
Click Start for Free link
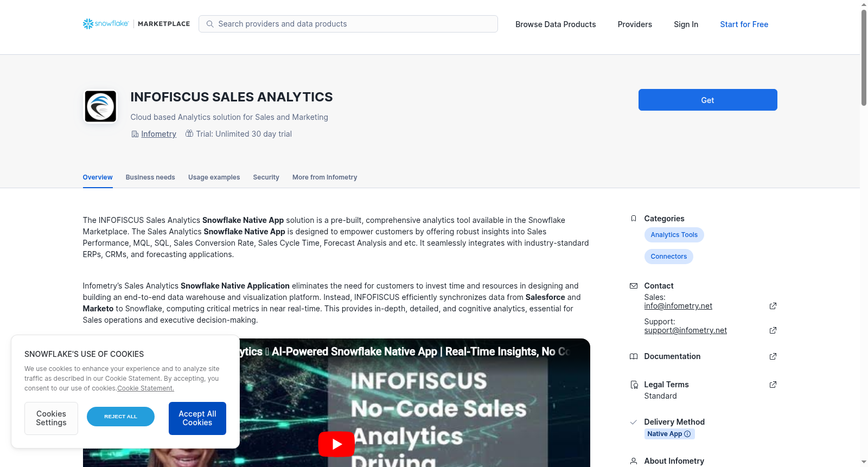[744, 24]
